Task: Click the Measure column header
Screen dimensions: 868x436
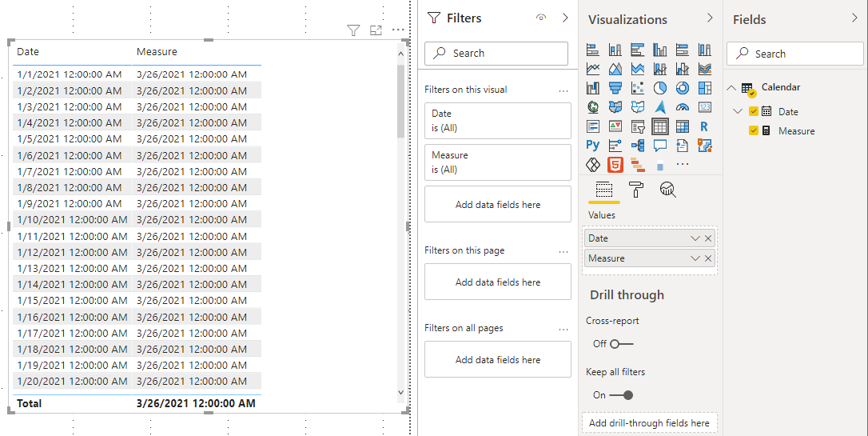Action: click(157, 51)
